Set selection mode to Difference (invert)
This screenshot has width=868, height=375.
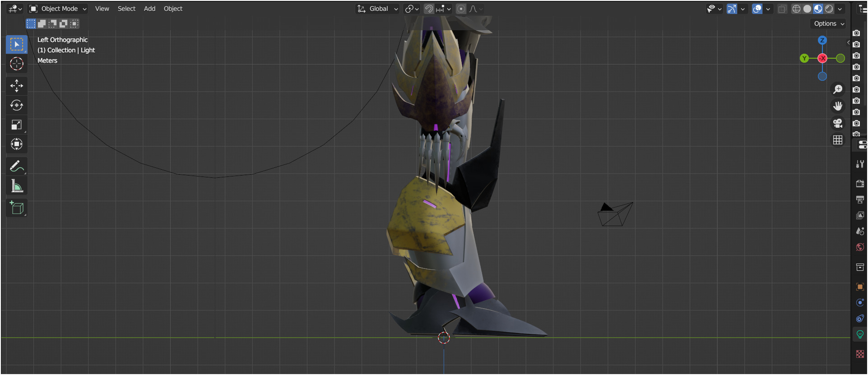click(x=63, y=23)
